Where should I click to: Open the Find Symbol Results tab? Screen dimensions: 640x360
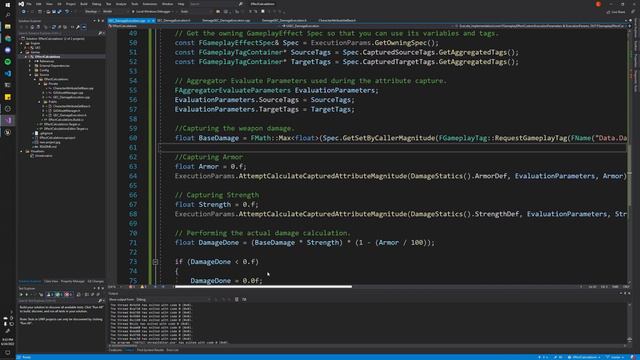click(150, 350)
